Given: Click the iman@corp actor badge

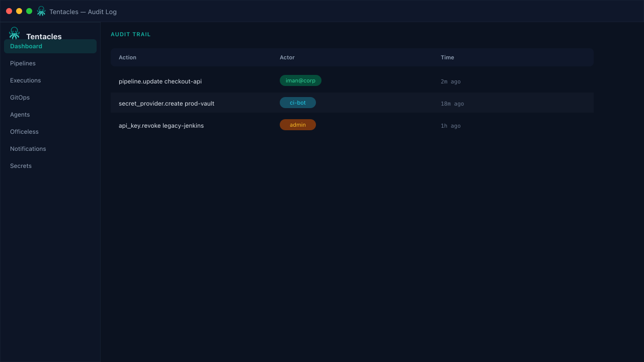Looking at the screenshot, I should [x=300, y=80].
